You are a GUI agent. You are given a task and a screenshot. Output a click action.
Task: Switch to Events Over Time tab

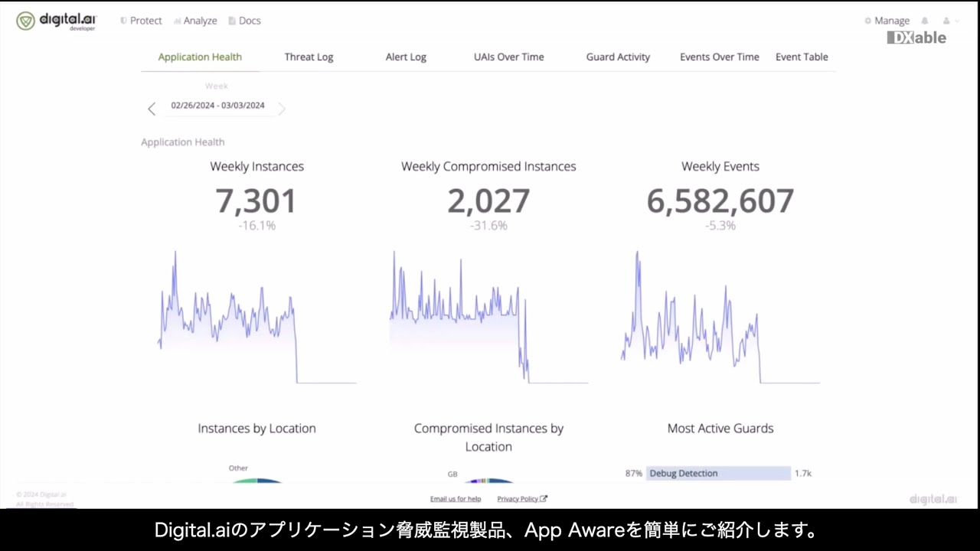coord(720,57)
